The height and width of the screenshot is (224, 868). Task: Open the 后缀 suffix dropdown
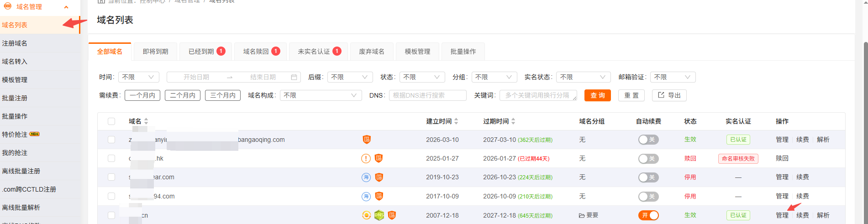tap(350, 78)
